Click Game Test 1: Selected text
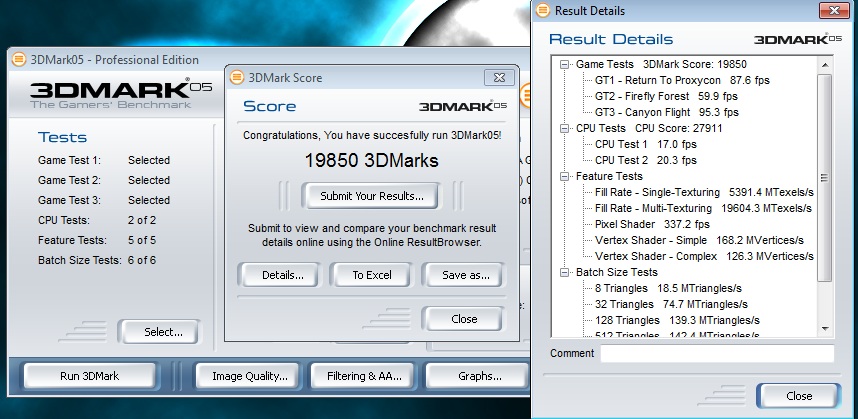The height and width of the screenshot is (419, 858). (x=104, y=160)
